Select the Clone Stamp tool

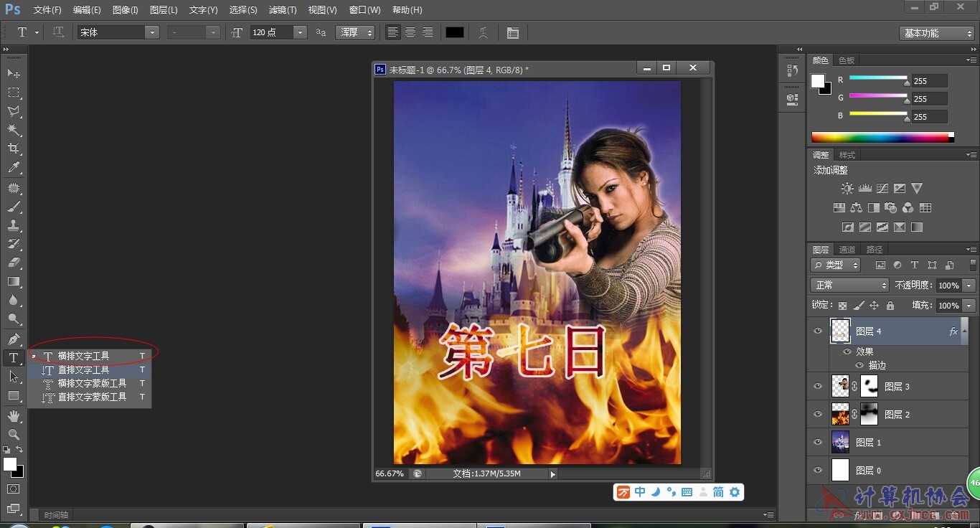click(14, 225)
